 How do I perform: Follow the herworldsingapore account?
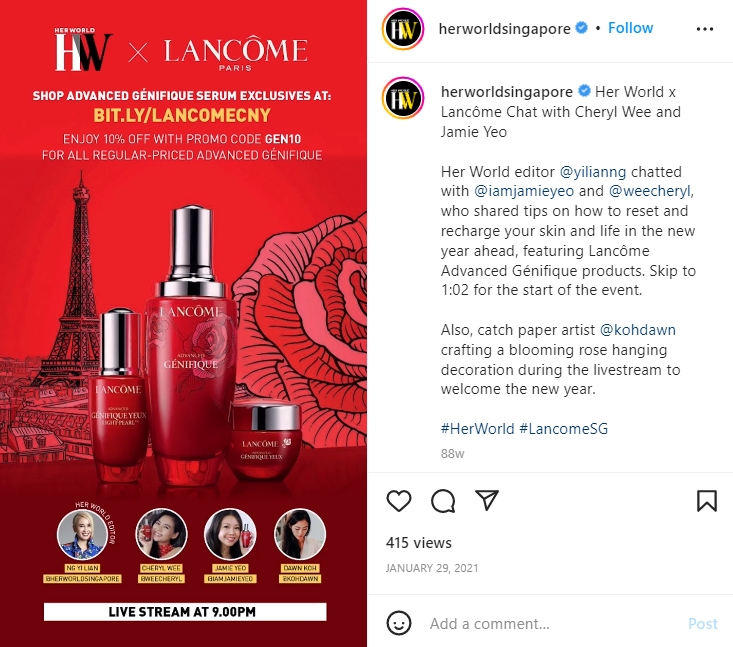[630, 28]
